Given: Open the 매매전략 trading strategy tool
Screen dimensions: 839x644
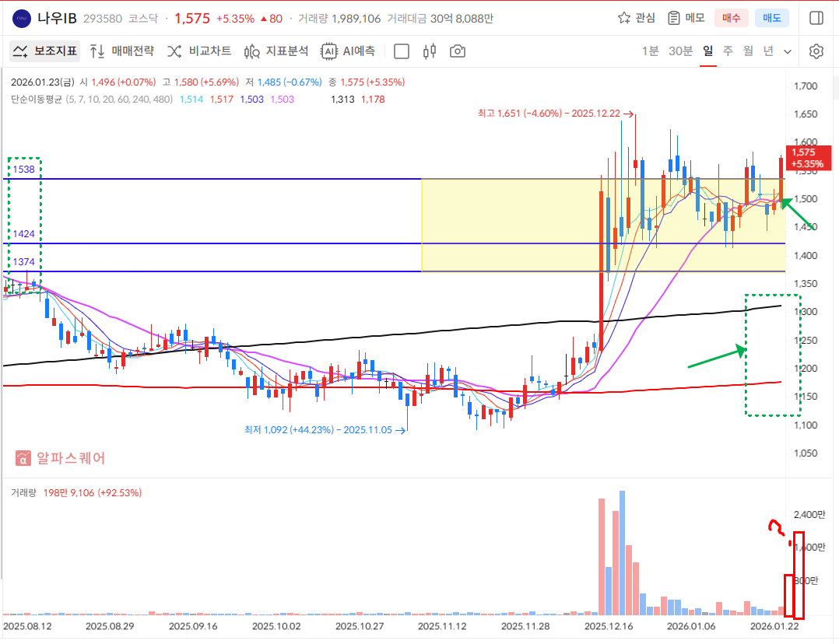Looking at the screenshot, I should tap(122, 51).
